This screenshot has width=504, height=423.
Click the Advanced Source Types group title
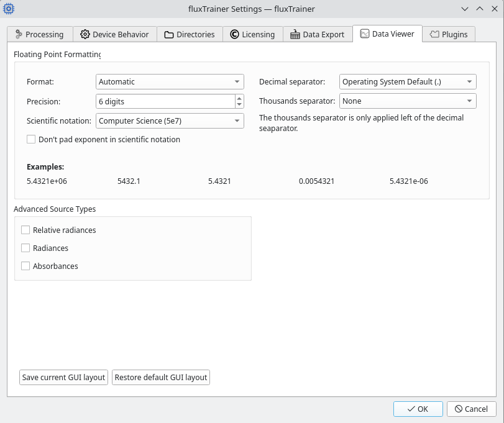click(x=55, y=209)
